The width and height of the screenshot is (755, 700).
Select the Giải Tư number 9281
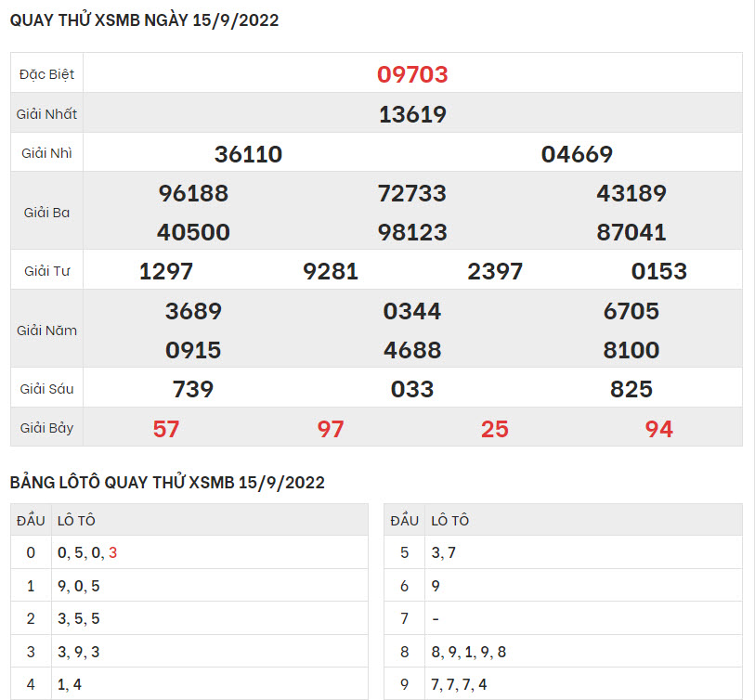pyautogui.click(x=331, y=271)
